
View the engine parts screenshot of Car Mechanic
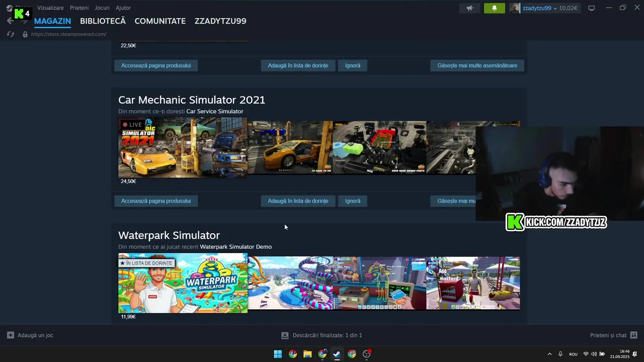click(379, 148)
